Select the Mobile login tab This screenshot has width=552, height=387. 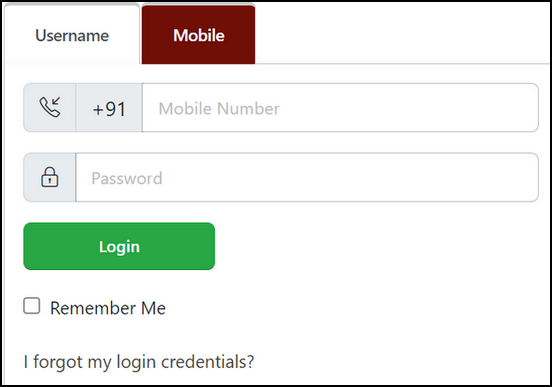click(x=199, y=35)
